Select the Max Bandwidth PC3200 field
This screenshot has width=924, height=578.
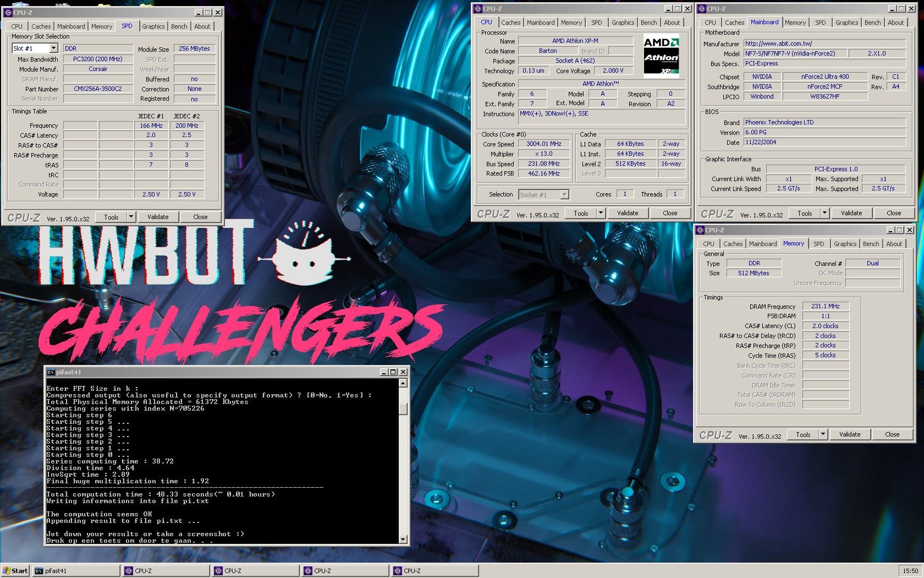(98, 59)
